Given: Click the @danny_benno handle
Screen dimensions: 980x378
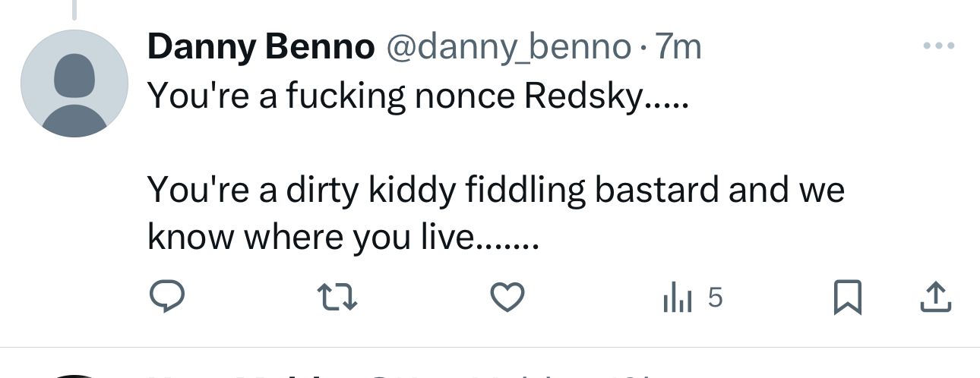Looking at the screenshot, I should [508, 49].
